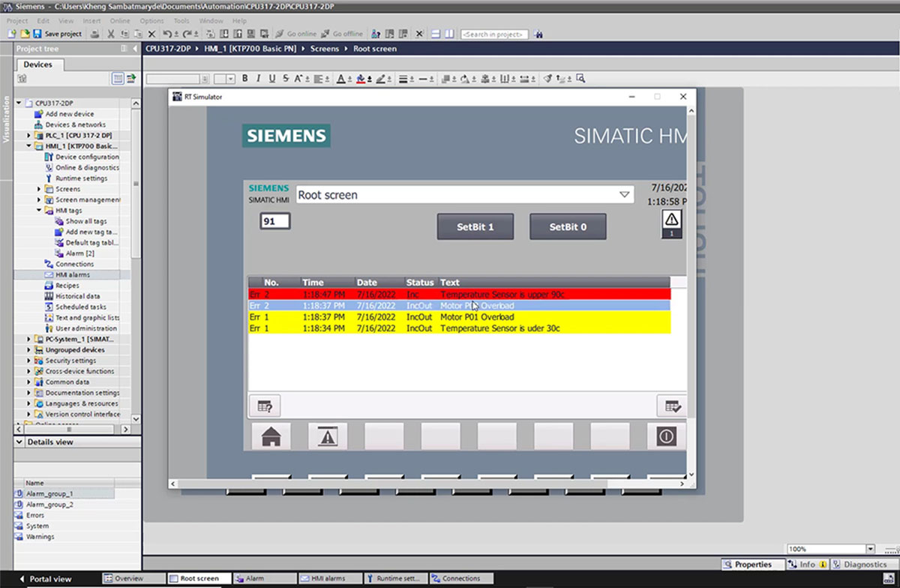The image size is (900, 588).
Task: Select HMI alarms in project tree
Action: click(x=72, y=275)
